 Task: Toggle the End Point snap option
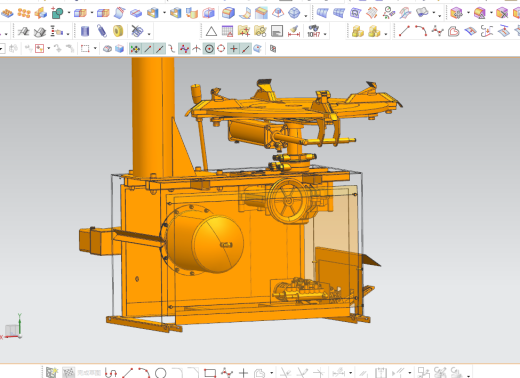[148, 49]
